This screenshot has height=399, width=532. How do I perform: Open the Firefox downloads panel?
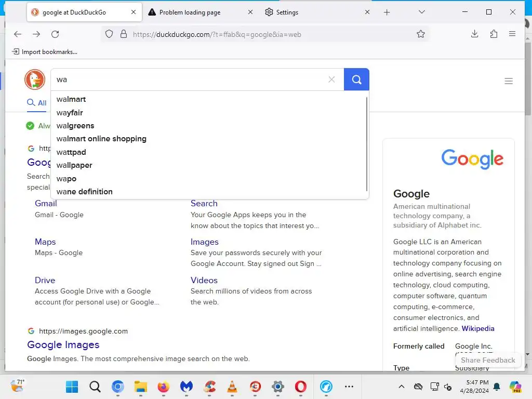click(x=475, y=34)
